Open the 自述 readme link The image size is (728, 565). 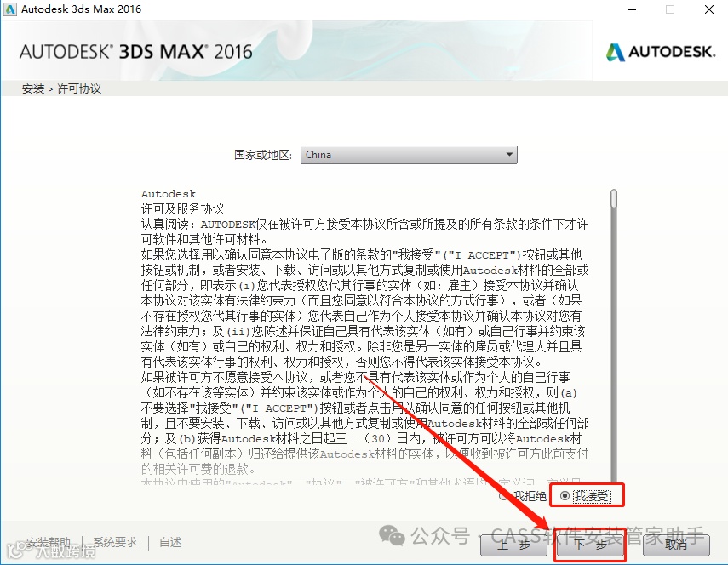coord(170,542)
